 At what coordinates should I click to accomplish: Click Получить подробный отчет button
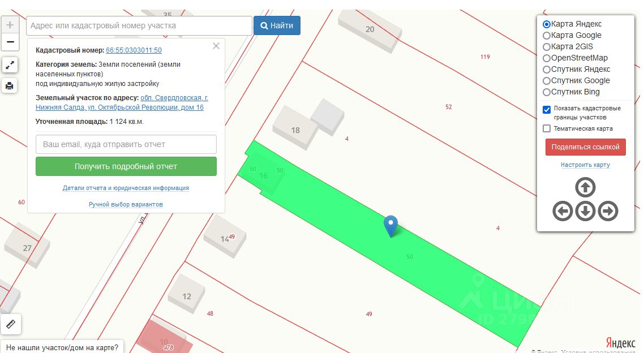[126, 166]
